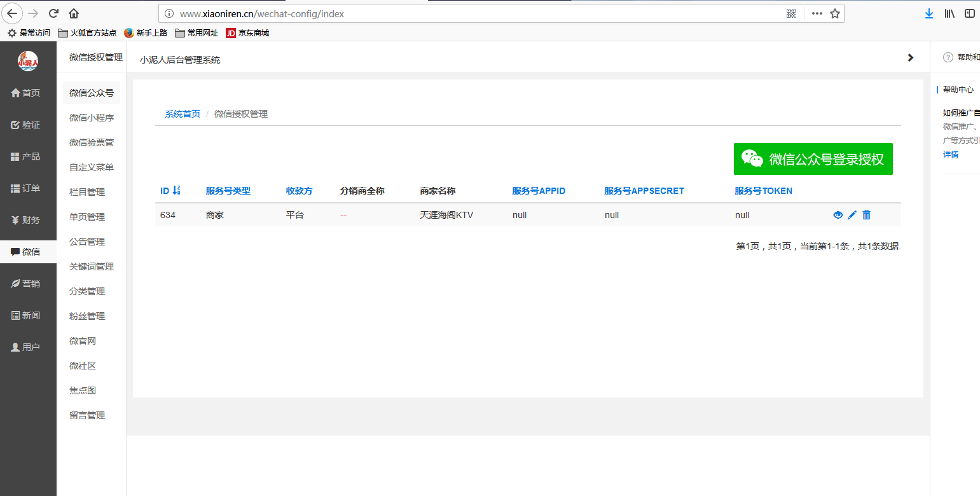The image size is (980, 496).
Task: Open the 京东商城 bookmark
Action: 248,33
